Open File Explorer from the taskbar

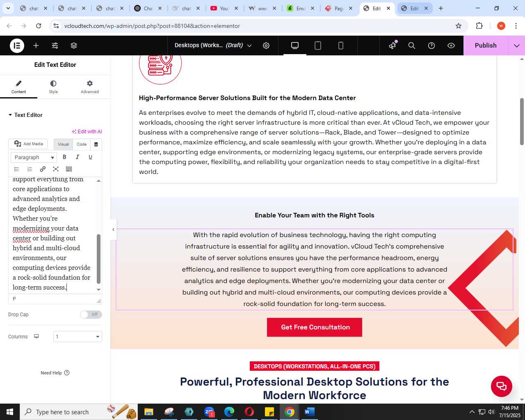(x=149, y=412)
